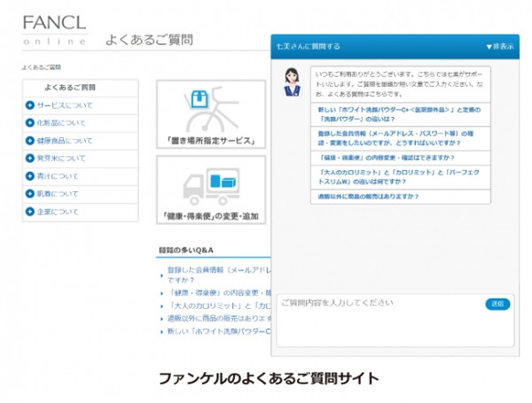Click the よくあるご質問 sidebar heading
This screenshot has height=403, width=532.
click(70, 88)
